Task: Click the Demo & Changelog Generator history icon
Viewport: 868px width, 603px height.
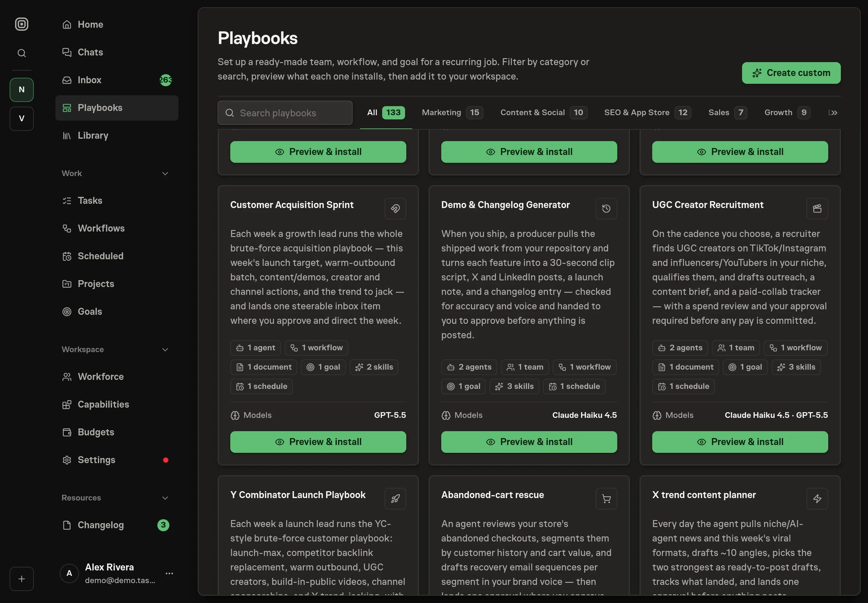Action: click(x=606, y=209)
